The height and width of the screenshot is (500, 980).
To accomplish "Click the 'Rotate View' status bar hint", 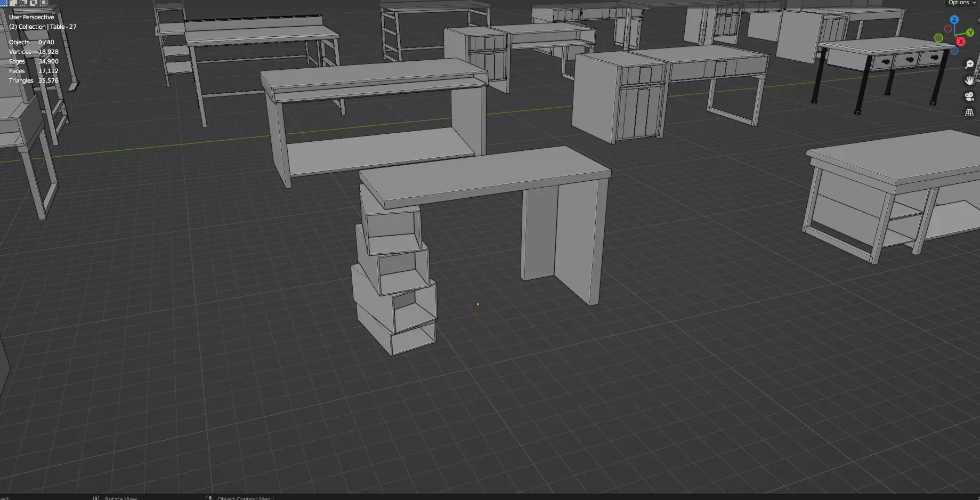I will click(x=121, y=498).
